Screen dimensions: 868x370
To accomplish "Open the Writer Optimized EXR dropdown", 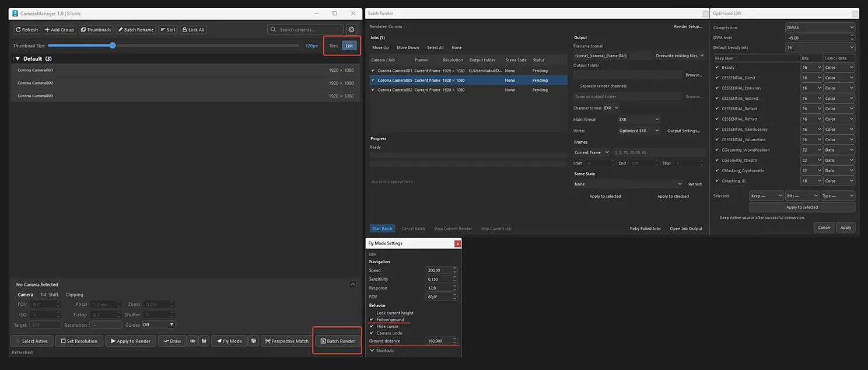I will pos(638,131).
